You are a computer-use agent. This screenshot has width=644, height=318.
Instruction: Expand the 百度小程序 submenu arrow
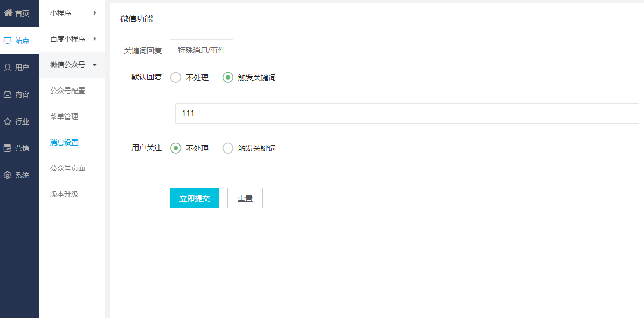tap(95, 39)
